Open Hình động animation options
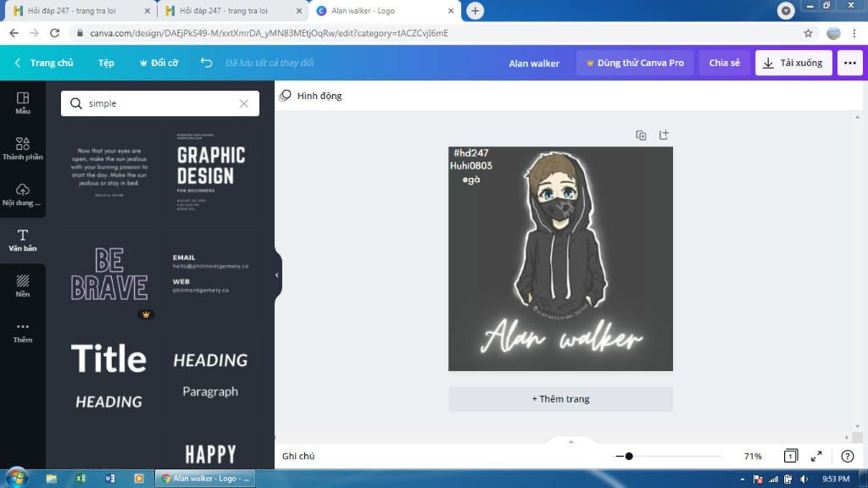 [311, 96]
